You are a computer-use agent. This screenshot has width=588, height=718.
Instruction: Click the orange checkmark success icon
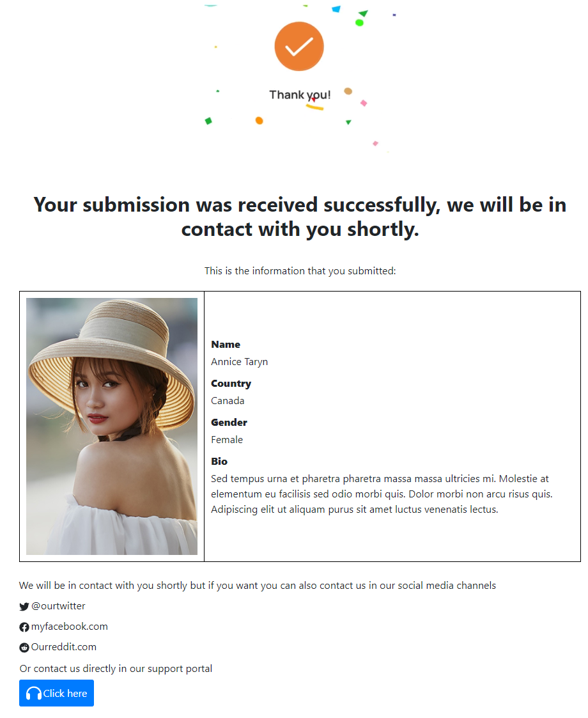coord(299,46)
